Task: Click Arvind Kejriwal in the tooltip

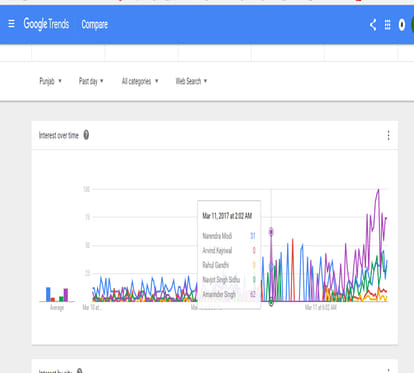Action: [x=217, y=250]
